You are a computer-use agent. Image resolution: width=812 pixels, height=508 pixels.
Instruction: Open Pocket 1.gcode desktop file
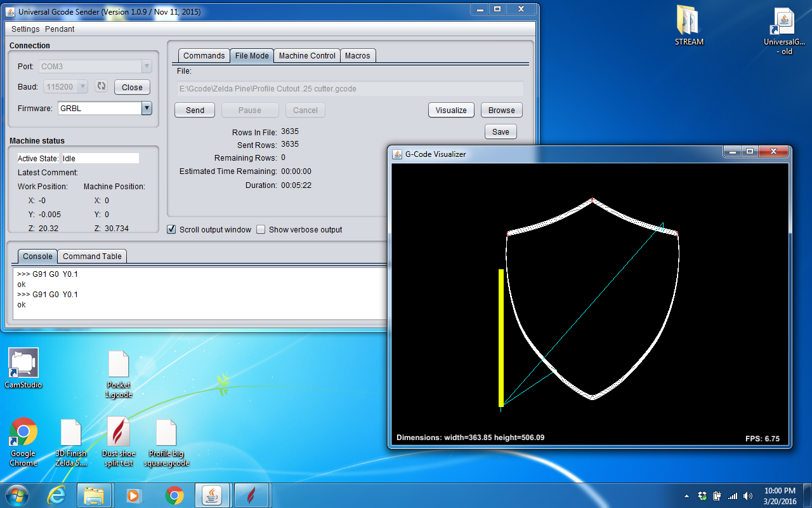(x=119, y=375)
